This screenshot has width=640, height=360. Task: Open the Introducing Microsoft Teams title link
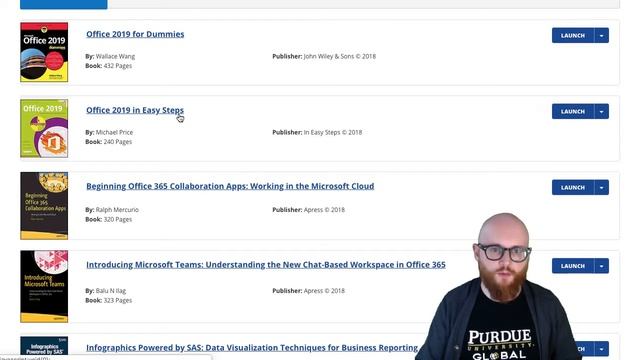[x=266, y=265]
